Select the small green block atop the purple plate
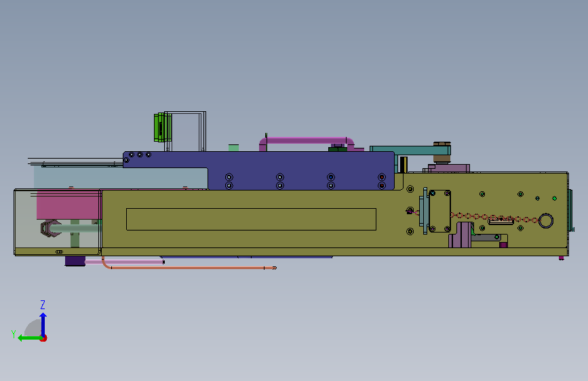Viewport: 588px width, 381px height. (233, 148)
